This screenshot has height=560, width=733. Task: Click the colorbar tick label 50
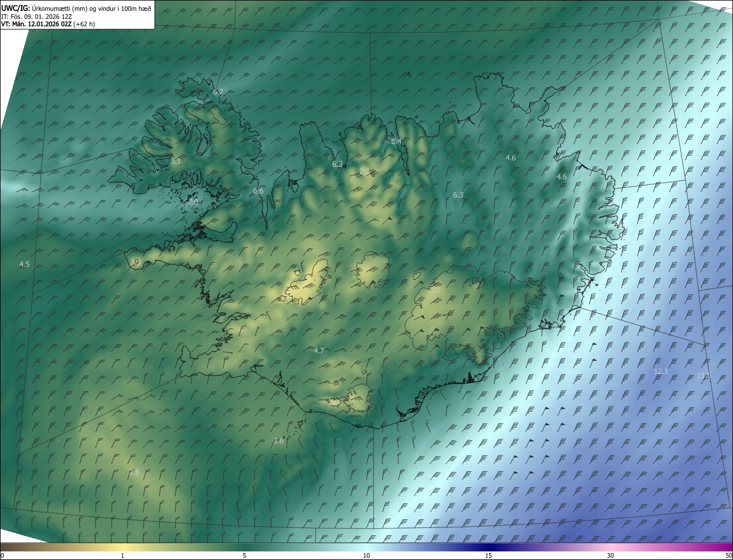(728, 555)
